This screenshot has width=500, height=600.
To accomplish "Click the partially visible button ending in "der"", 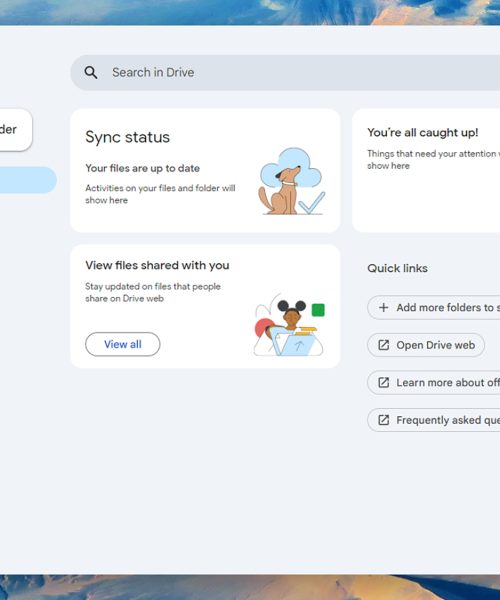I will click(x=16, y=130).
